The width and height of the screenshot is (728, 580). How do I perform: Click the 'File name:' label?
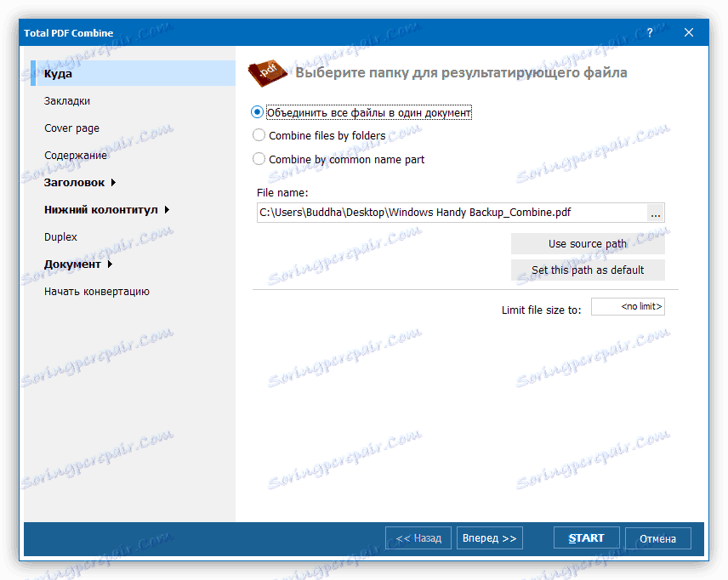(282, 193)
